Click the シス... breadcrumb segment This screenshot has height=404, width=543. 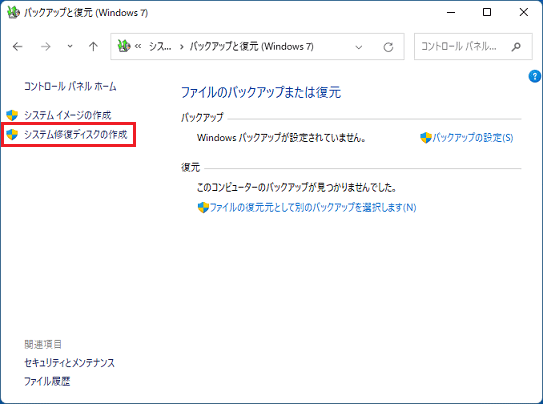pyautogui.click(x=160, y=46)
